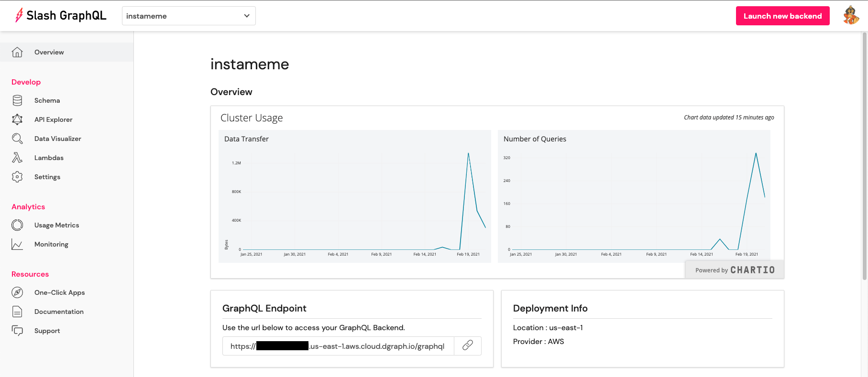Click the Schema database icon
The image size is (868, 377).
pos(17,100)
